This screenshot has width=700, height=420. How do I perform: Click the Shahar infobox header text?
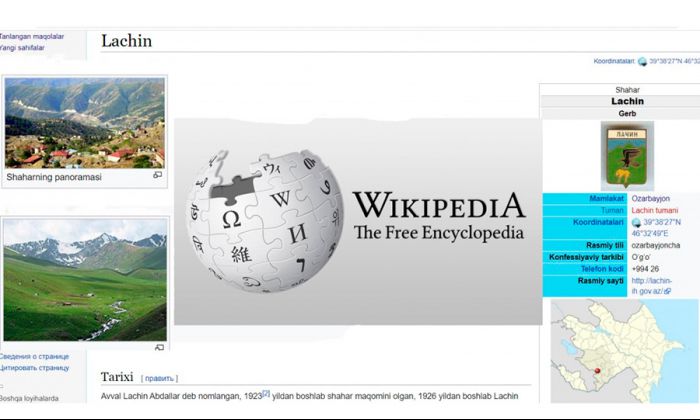click(x=627, y=90)
